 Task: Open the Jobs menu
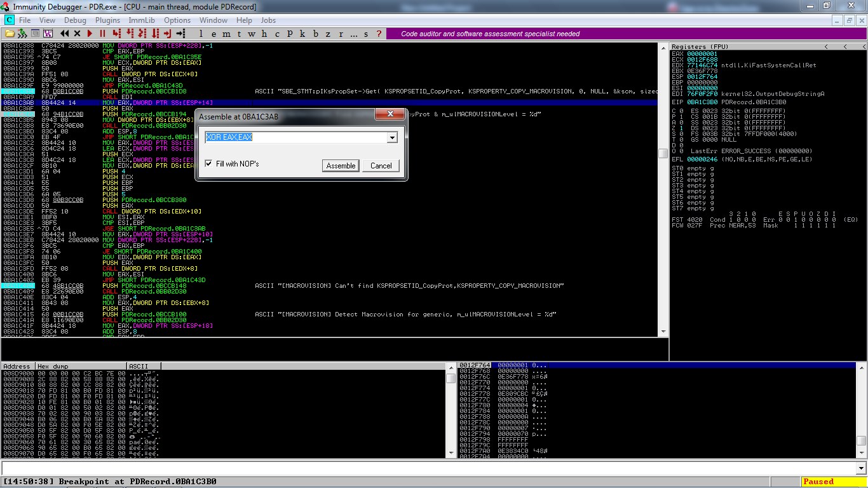click(268, 20)
